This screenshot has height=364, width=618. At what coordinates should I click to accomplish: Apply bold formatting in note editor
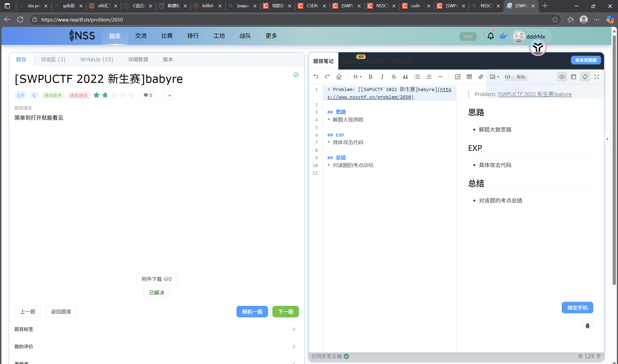pyautogui.click(x=370, y=77)
